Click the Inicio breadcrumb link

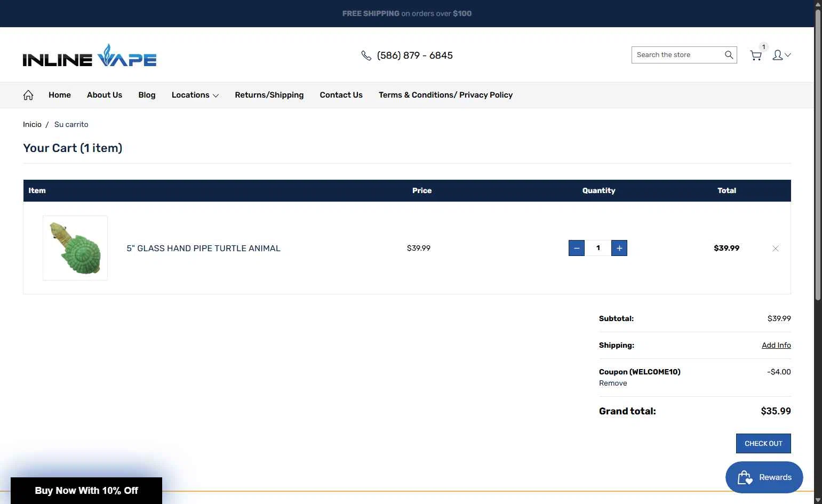tap(32, 124)
